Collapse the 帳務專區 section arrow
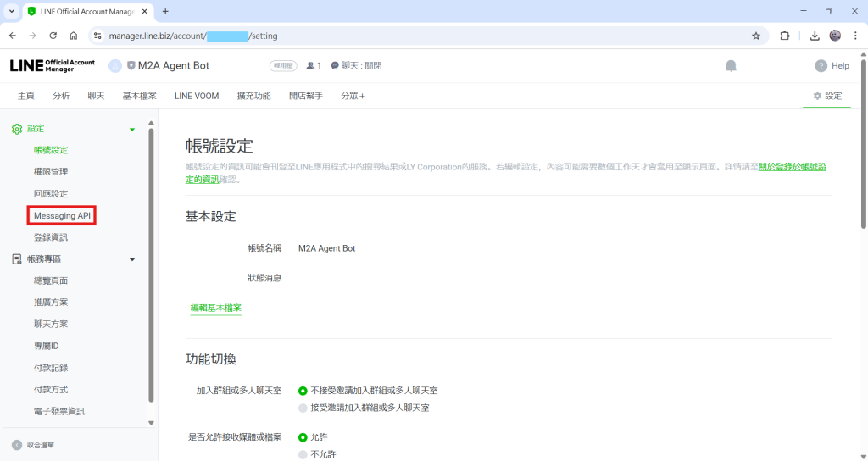 pos(131,259)
